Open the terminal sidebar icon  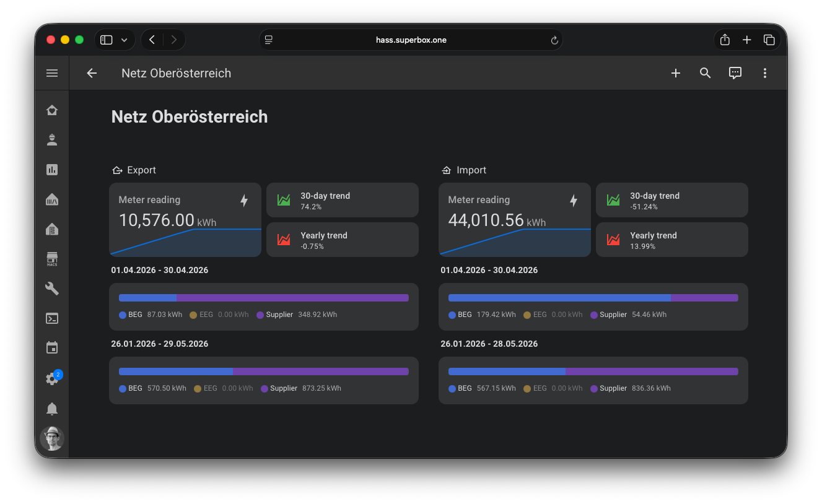click(x=52, y=318)
